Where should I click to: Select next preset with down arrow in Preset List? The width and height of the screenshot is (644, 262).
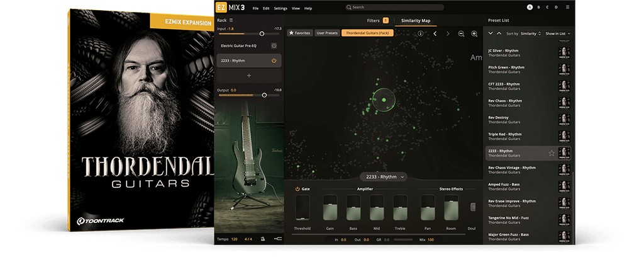tap(491, 33)
